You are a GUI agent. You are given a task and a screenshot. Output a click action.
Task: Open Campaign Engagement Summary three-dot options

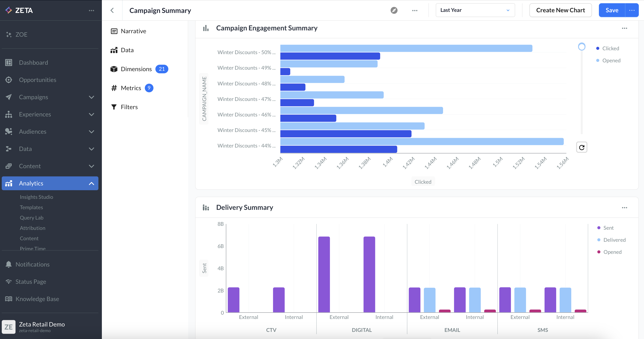click(624, 28)
